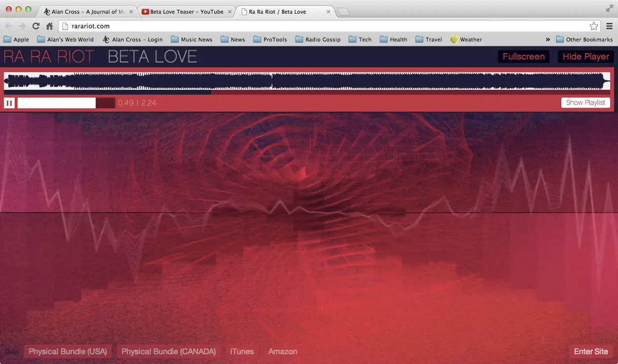Viewport: 618px width, 364px height.
Task: Click Show Playlist button
Action: [585, 102]
